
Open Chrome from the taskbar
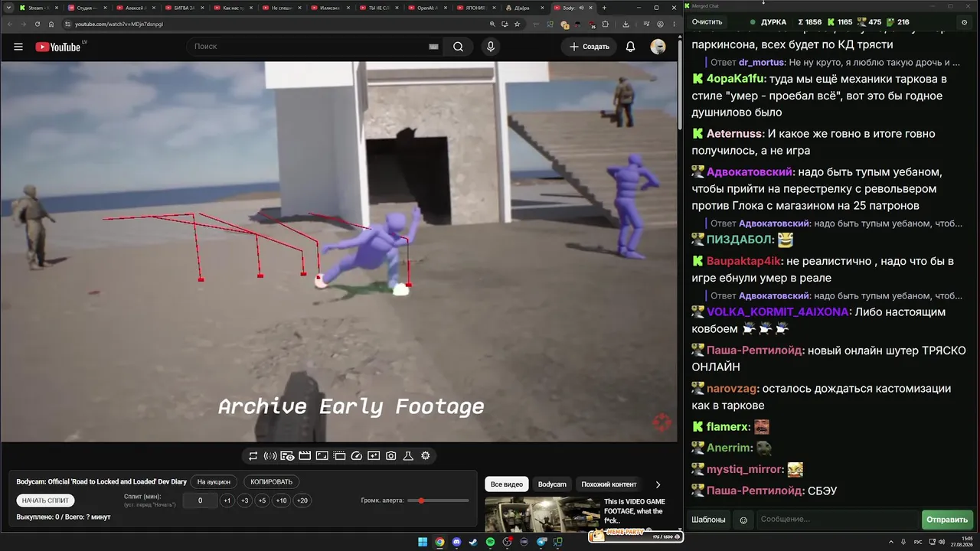click(439, 543)
